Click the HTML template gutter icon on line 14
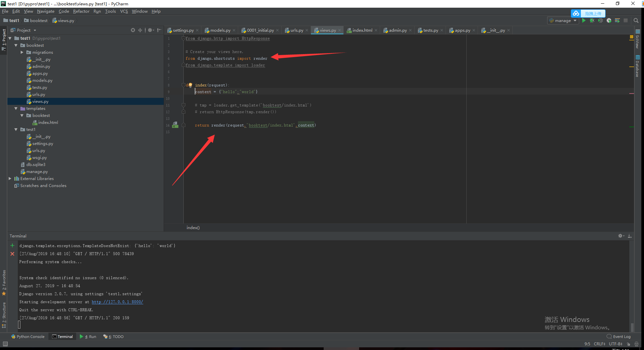The height and width of the screenshot is (350, 644). 175,125
